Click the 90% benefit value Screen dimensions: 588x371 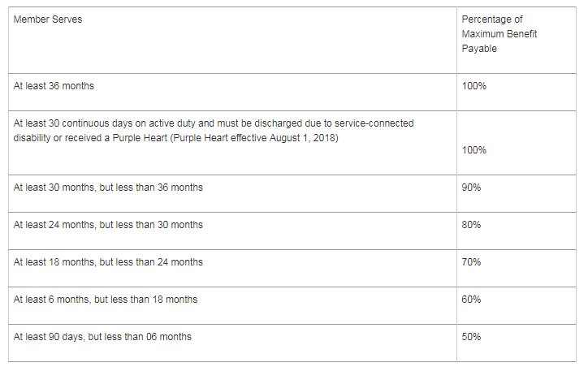pos(471,188)
